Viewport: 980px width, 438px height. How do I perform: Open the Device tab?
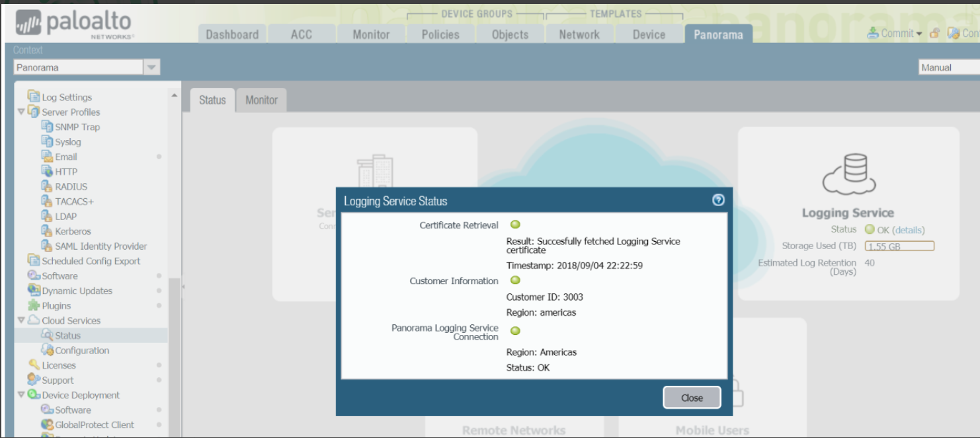point(649,34)
